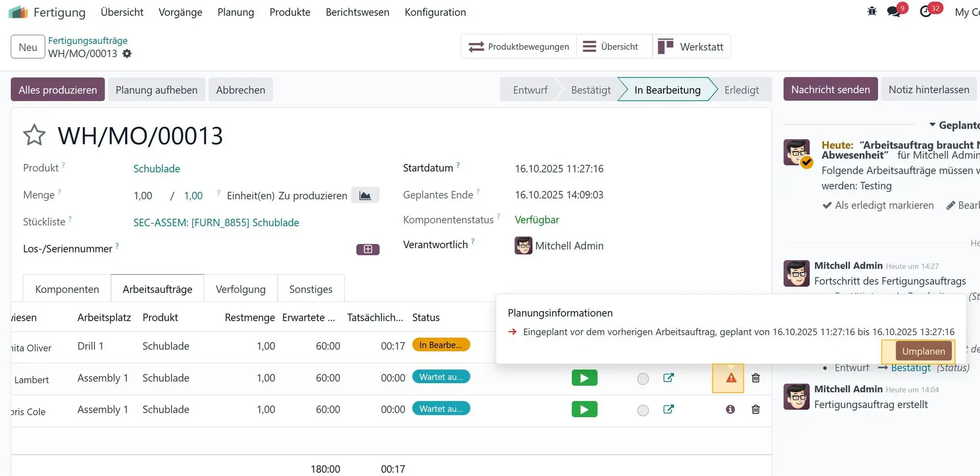Image resolution: width=980 pixels, height=476 pixels.
Task: Delete the last Assembly 1 work order row
Action: coord(756,410)
